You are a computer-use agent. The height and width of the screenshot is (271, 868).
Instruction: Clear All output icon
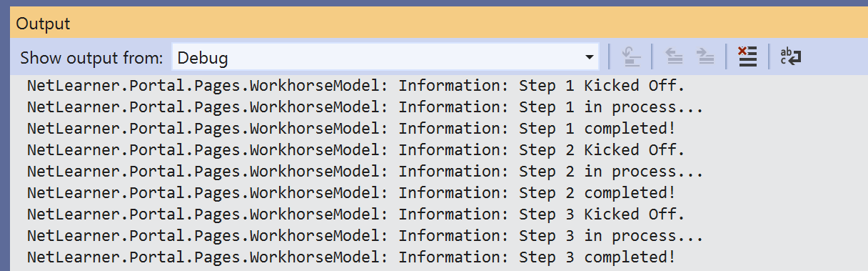(747, 57)
